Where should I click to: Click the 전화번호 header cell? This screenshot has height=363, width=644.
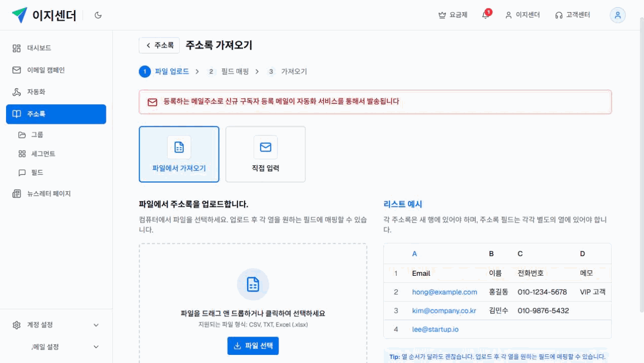pyautogui.click(x=531, y=273)
